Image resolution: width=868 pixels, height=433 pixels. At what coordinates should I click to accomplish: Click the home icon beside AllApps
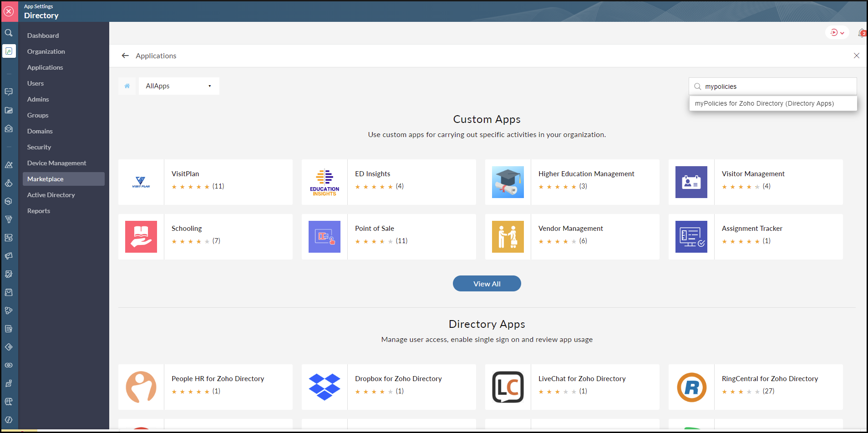point(127,86)
